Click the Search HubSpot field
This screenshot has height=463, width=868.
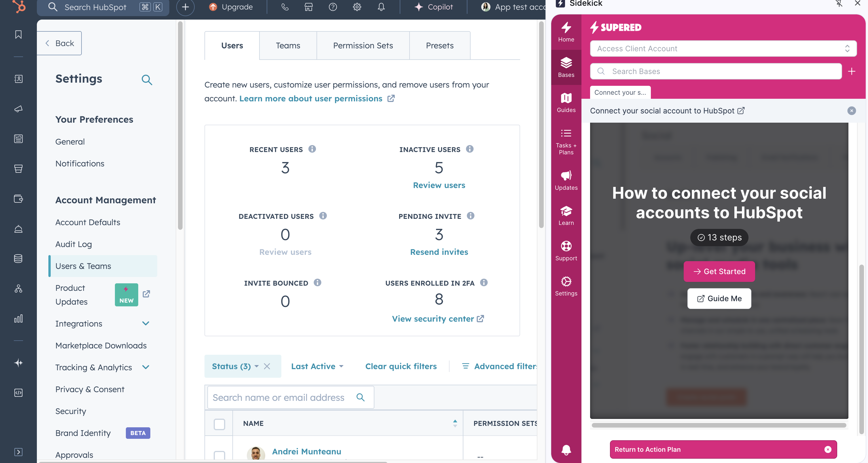(x=103, y=7)
